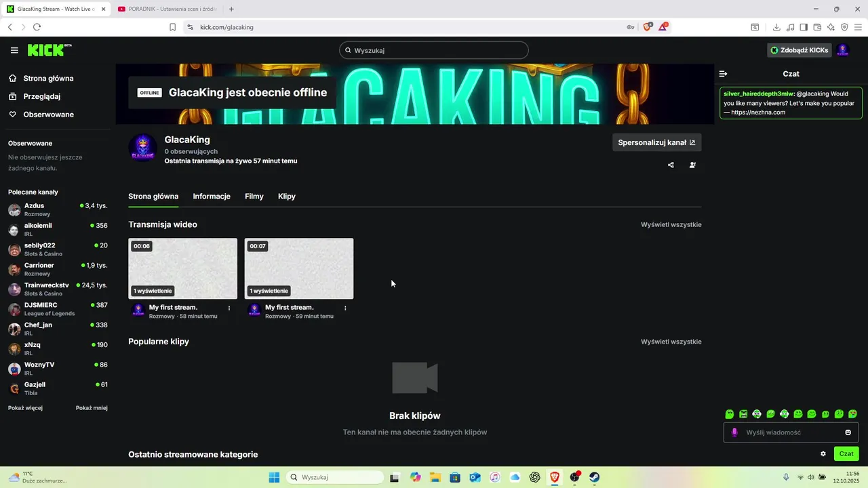Open Brave VPN shield icon
The image size is (868, 488).
click(x=844, y=27)
